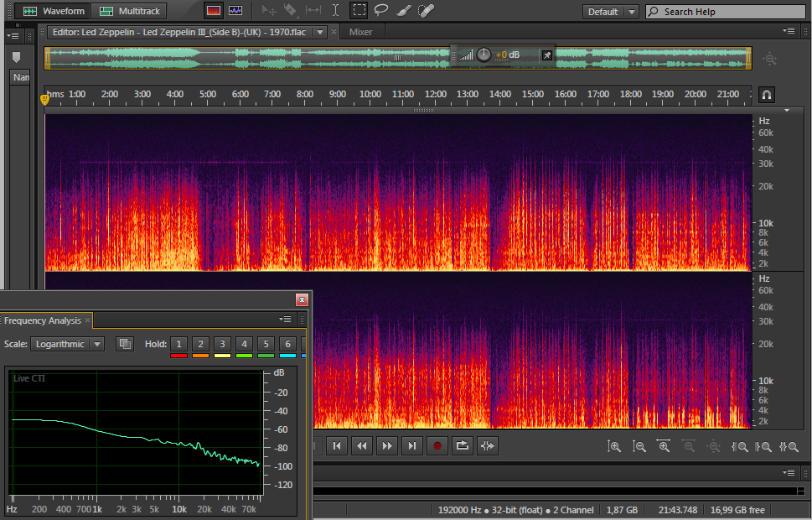Toggle Hold button 6
Image resolution: width=812 pixels, height=520 pixels.
(x=287, y=344)
